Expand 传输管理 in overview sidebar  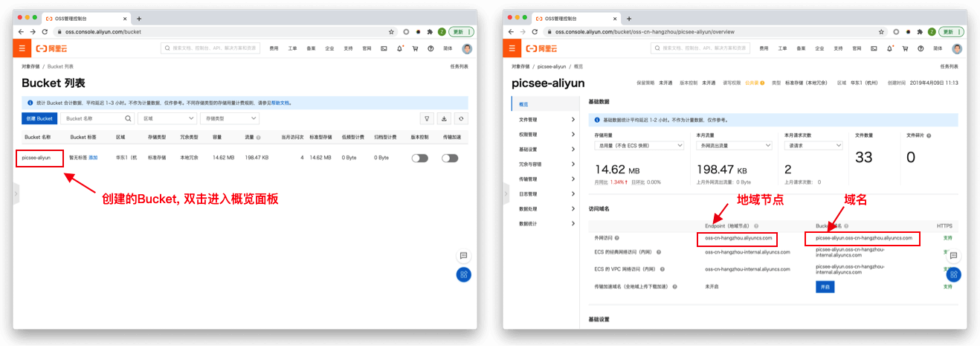[x=547, y=179]
